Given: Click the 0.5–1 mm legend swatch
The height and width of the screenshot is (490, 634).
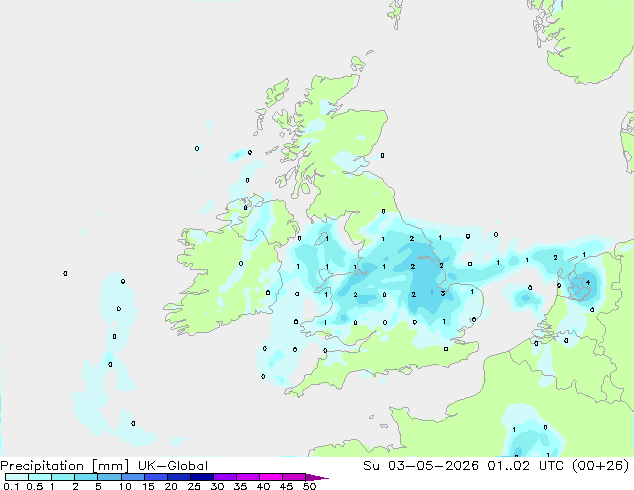Looking at the screenshot, I should tap(40, 477).
